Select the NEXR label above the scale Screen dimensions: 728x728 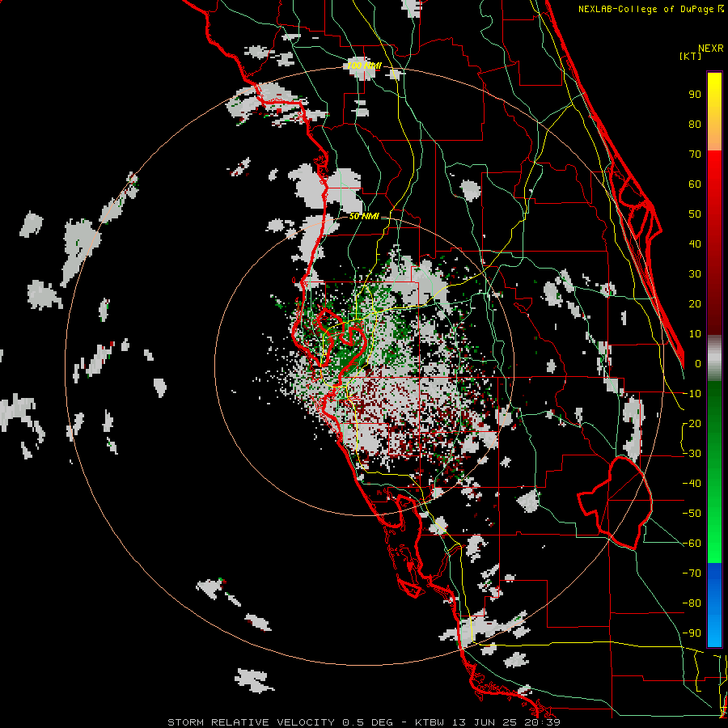pos(711,49)
